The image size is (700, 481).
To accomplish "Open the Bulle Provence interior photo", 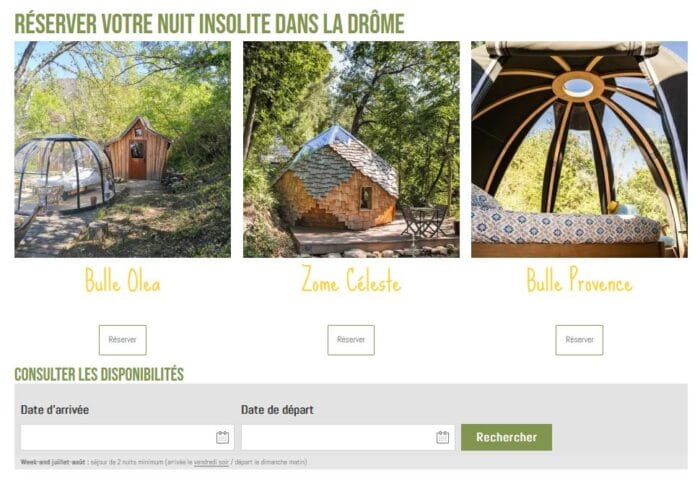I will (x=579, y=149).
